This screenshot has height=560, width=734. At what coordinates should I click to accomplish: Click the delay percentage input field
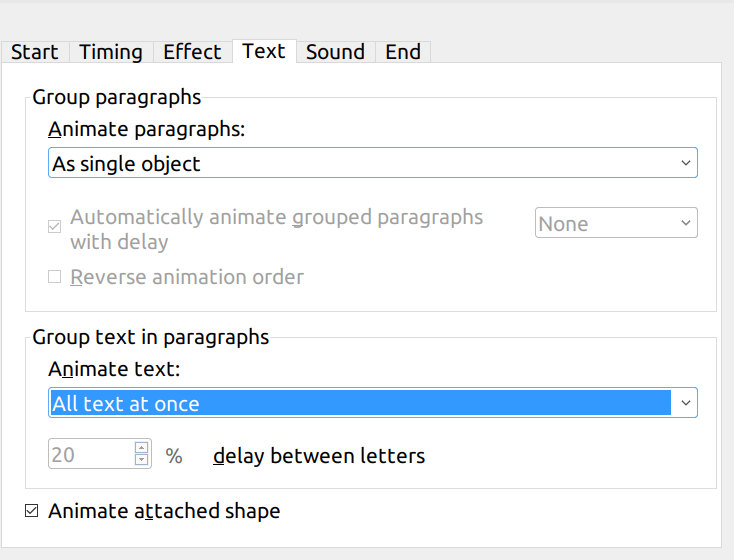(90, 455)
